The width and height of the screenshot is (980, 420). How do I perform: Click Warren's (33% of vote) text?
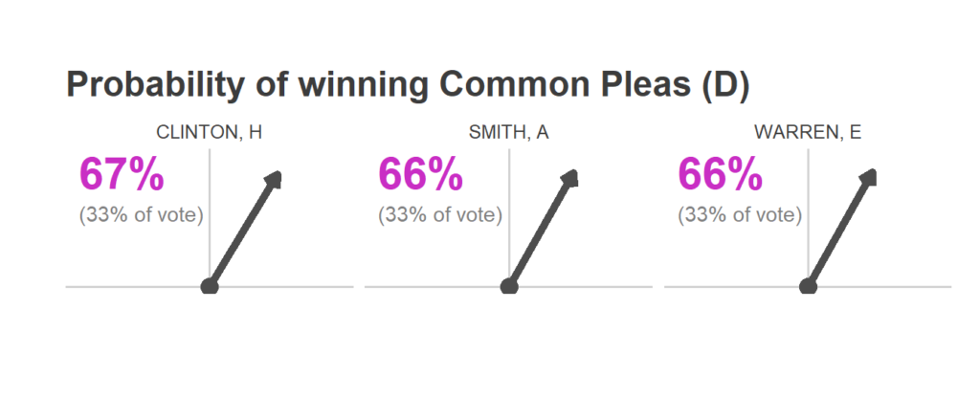[740, 215]
